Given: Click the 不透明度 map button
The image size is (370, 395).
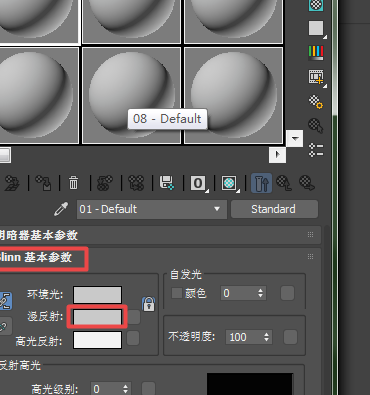Looking at the screenshot, I should (290, 337).
